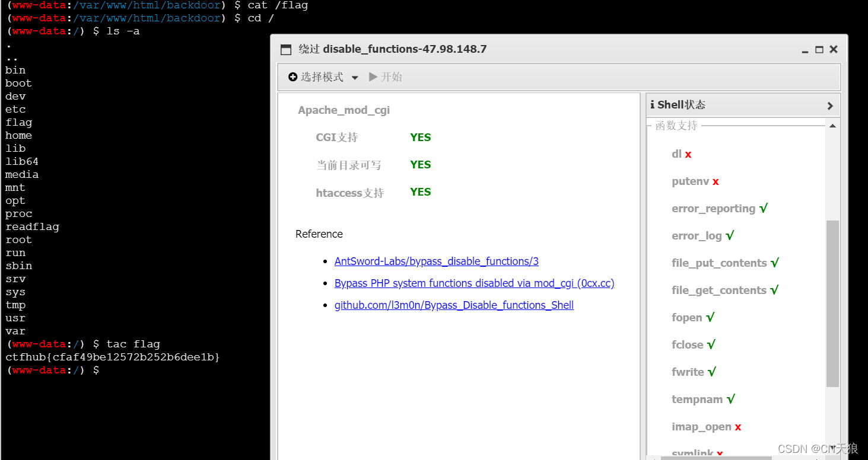Maximize the disable_functions dialog window
868x460 pixels.
point(819,50)
